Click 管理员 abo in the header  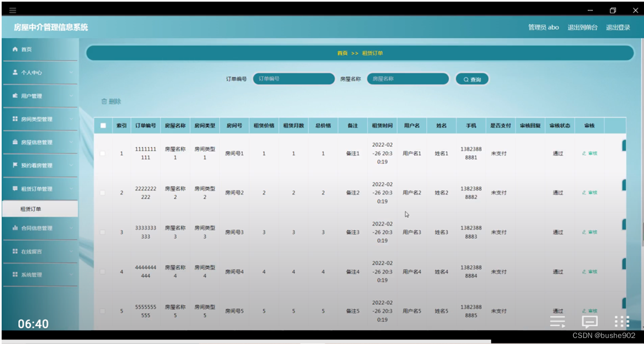point(544,27)
